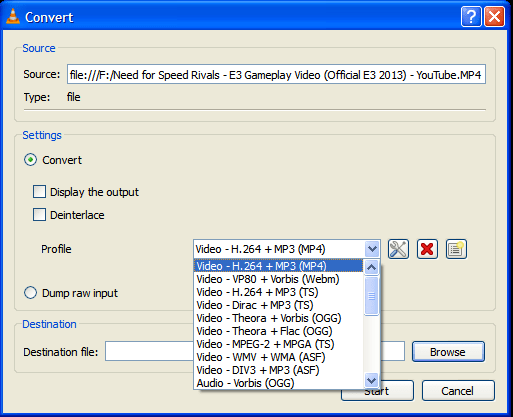
Task: Choose Video - Theora + Flac (OGG)
Action: 279,331
